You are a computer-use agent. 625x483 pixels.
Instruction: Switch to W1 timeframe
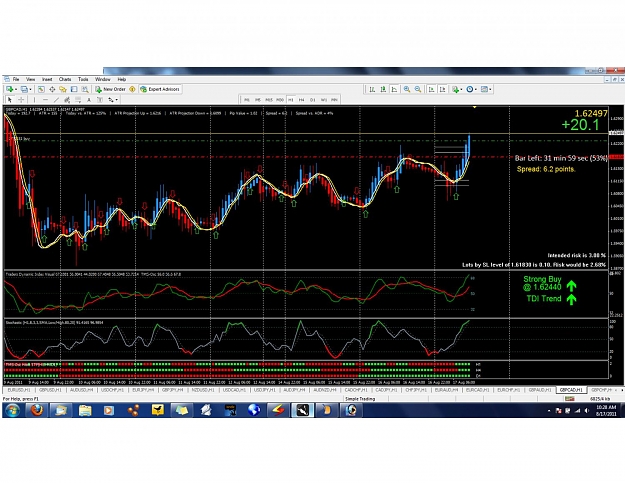tap(324, 100)
